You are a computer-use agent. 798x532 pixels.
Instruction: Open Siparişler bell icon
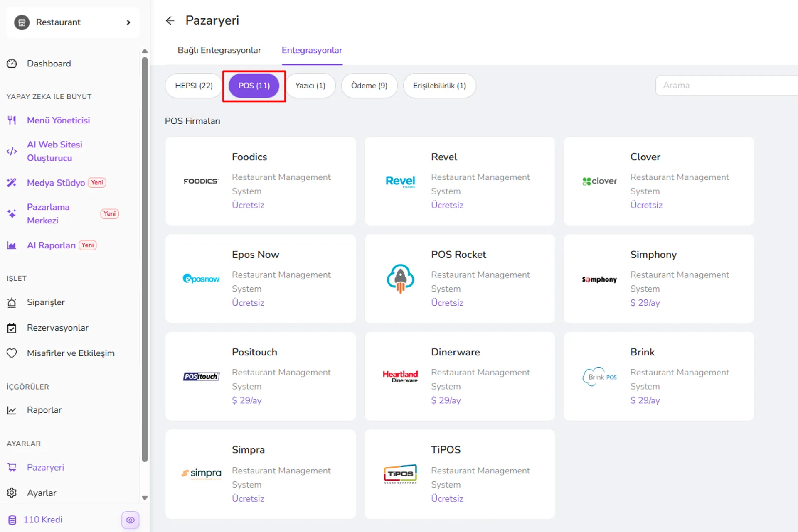coord(12,302)
